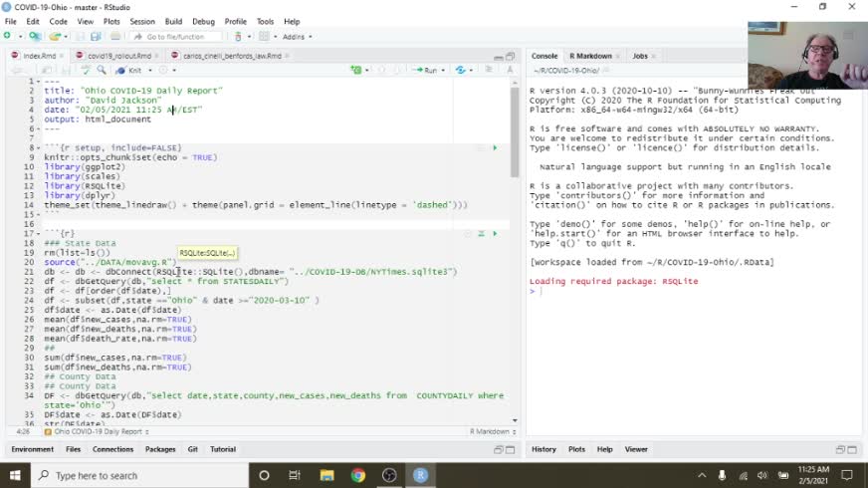Open the Knit options dropdown arrow
Screen dimensions: 868x488
coord(150,71)
